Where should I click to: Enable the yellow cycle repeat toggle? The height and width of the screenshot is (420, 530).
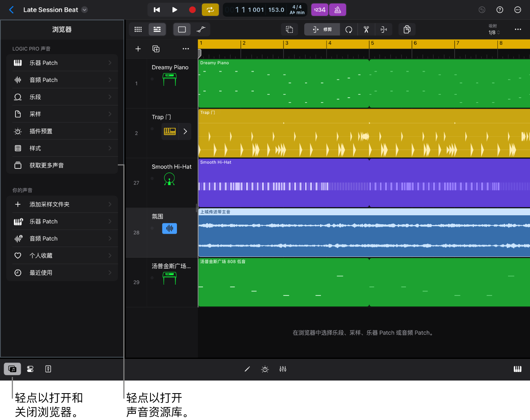point(210,9)
